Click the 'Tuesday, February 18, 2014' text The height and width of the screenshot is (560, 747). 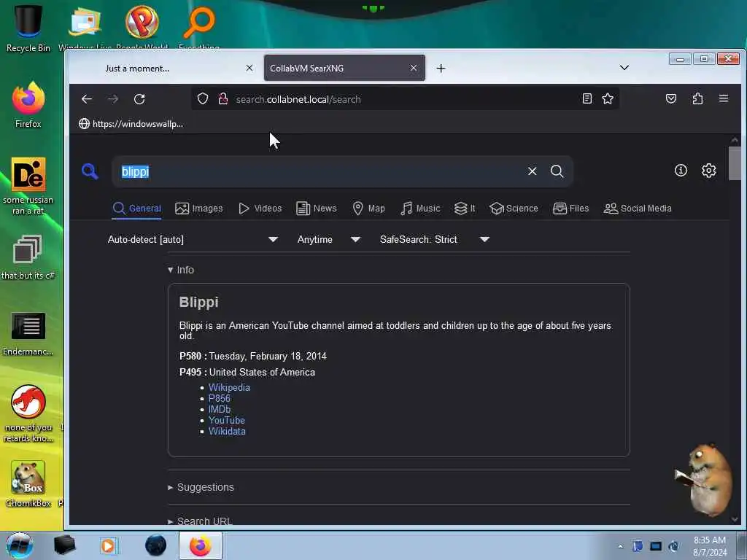point(268,356)
